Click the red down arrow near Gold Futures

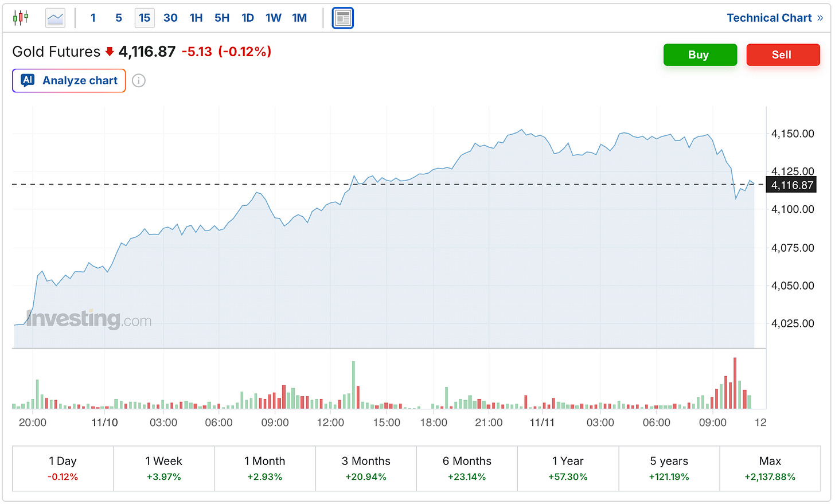tap(110, 52)
